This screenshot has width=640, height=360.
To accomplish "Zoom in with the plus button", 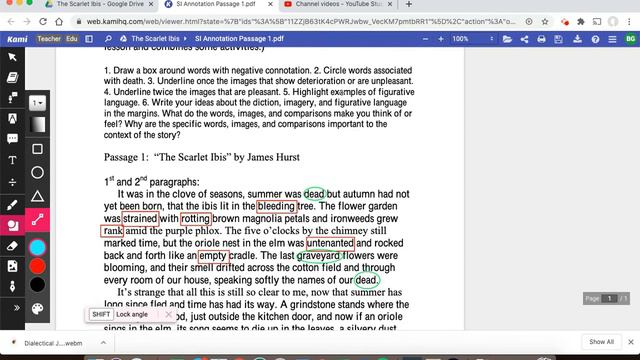I will 441,39.
